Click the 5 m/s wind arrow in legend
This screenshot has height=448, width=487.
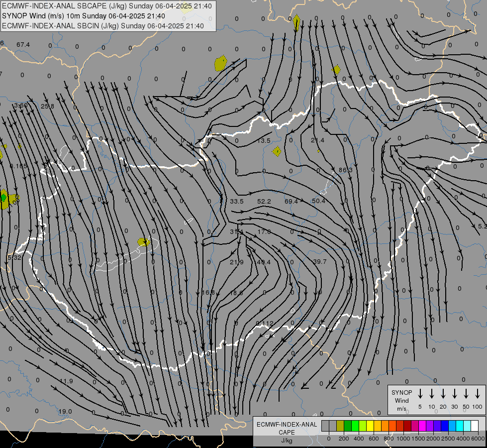pyautogui.click(x=420, y=394)
